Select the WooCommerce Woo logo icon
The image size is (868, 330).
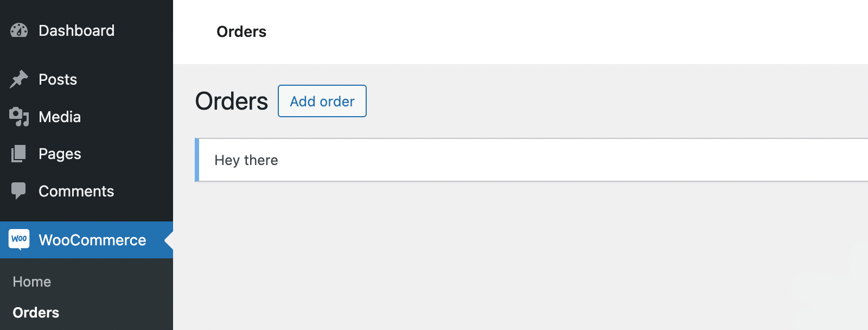[18, 239]
